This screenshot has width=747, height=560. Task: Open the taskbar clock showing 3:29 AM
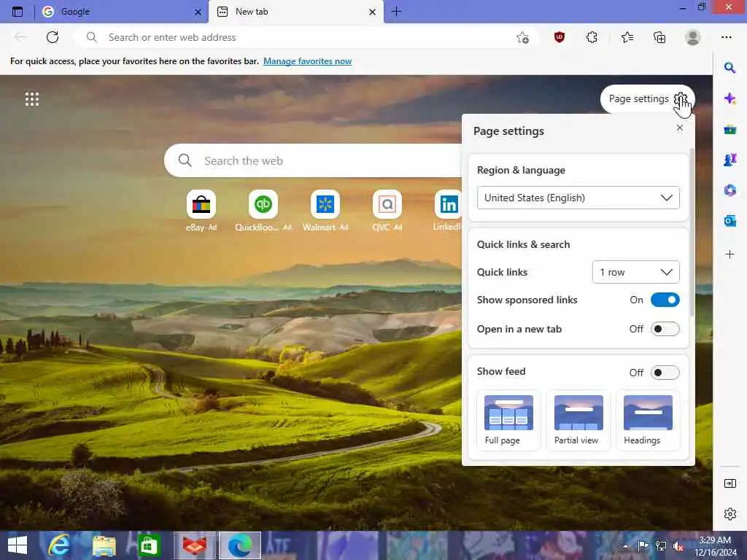click(715, 546)
